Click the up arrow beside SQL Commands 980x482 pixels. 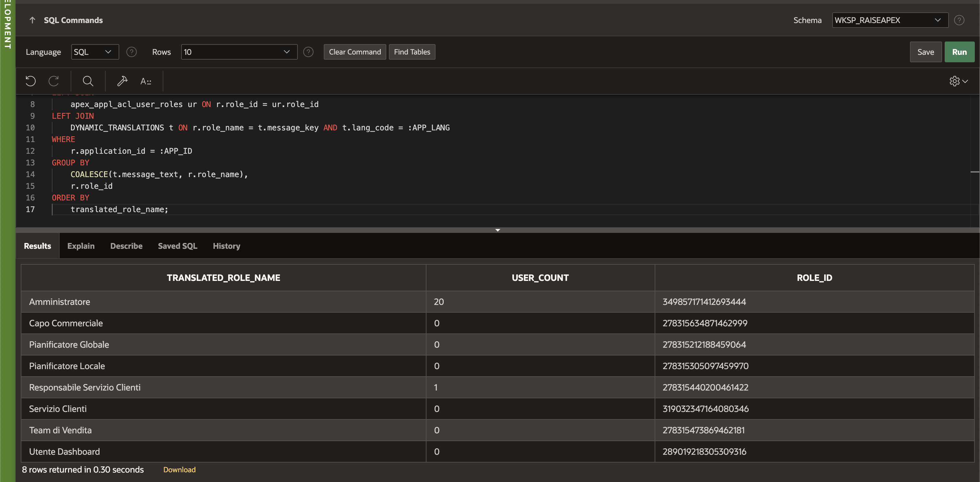32,20
